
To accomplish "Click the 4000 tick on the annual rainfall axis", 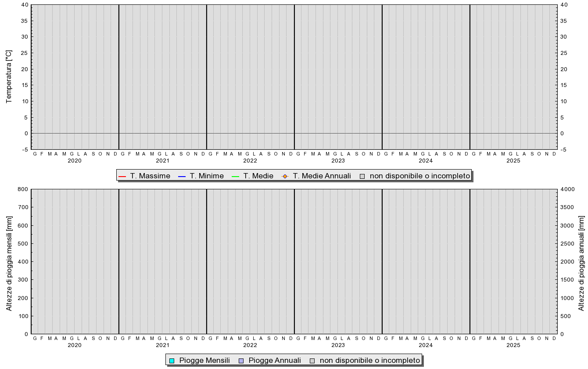I will 567,189.
